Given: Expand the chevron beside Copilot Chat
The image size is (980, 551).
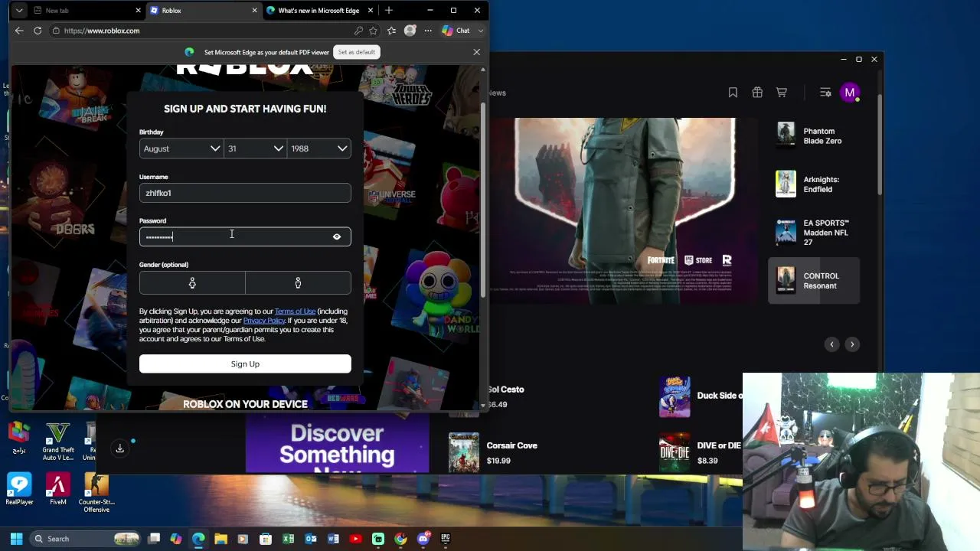Looking at the screenshot, I should 480,31.
